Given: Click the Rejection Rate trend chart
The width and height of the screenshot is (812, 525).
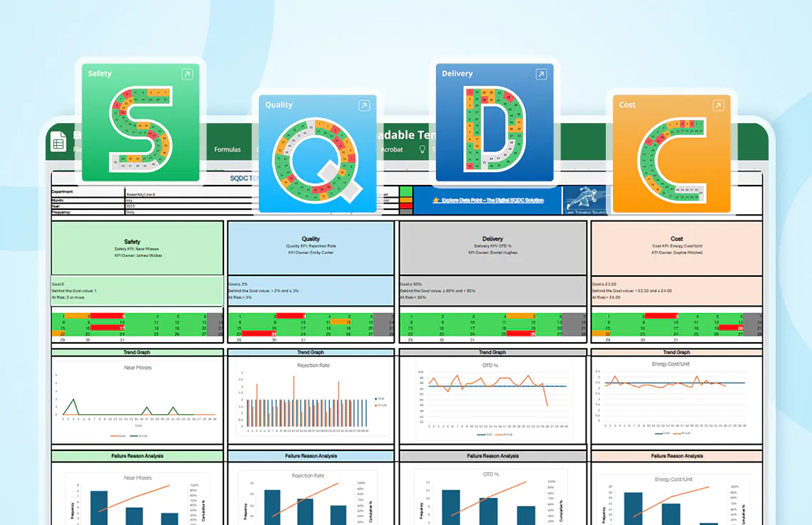Looking at the screenshot, I should click(313, 398).
